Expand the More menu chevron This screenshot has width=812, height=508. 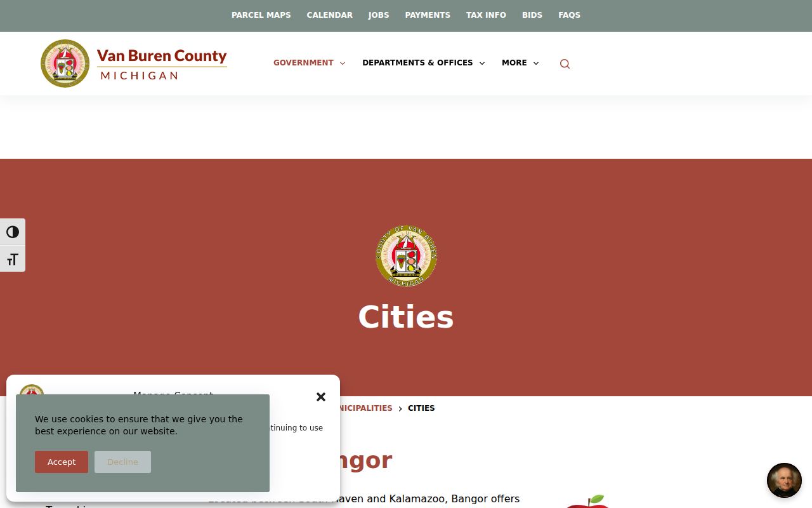tap(536, 63)
